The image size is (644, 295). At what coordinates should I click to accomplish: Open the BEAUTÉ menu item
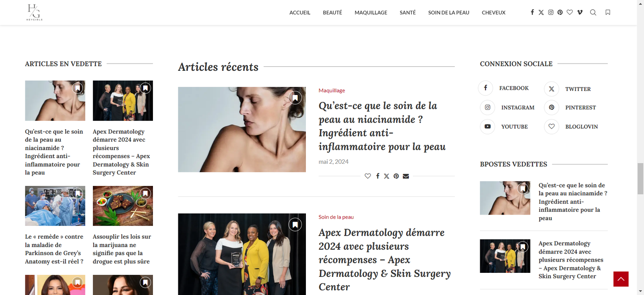click(332, 12)
